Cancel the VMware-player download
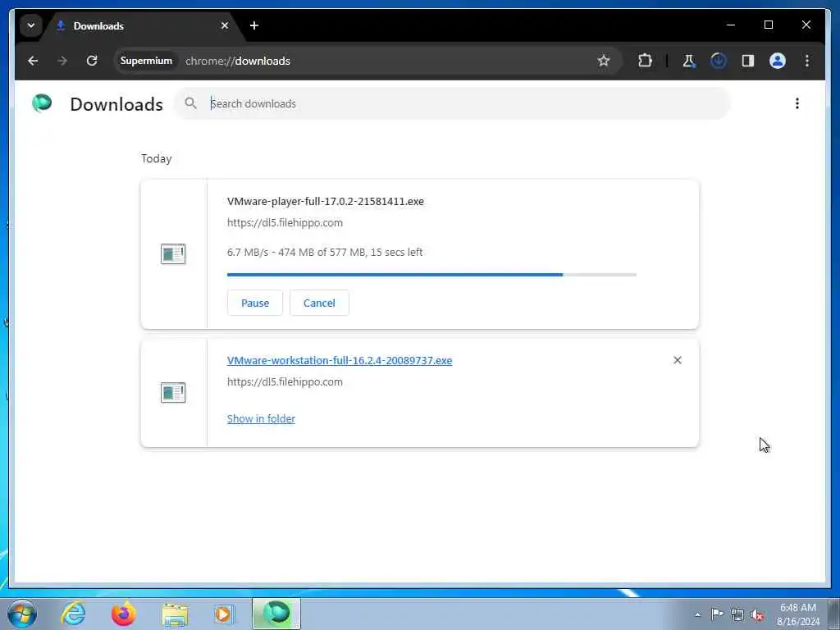 pyautogui.click(x=319, y=303)
